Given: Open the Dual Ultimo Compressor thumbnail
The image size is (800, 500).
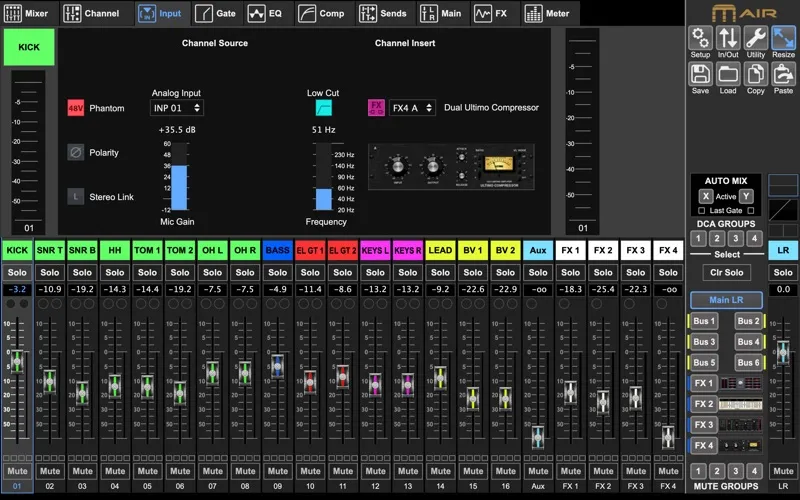Looking at the screenshot, I should pos(451,167).
